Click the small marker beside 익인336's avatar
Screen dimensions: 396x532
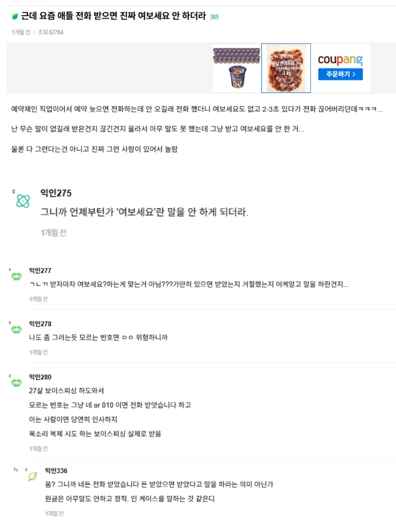coord(26,470)
